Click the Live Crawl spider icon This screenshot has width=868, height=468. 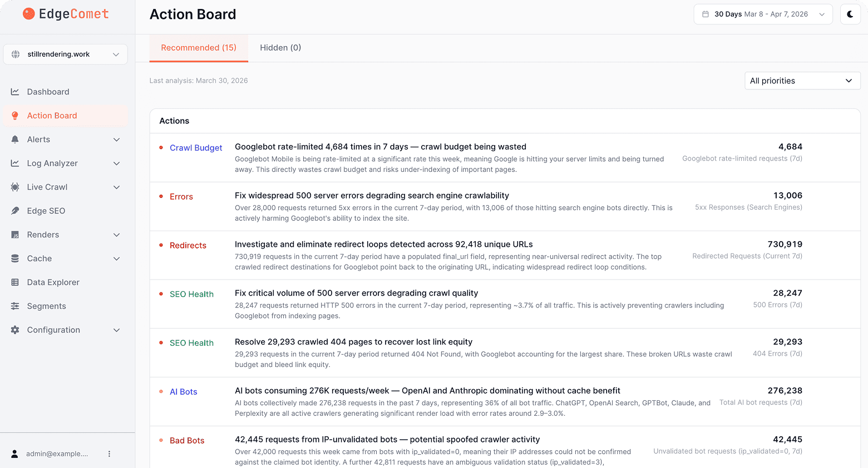15,187
